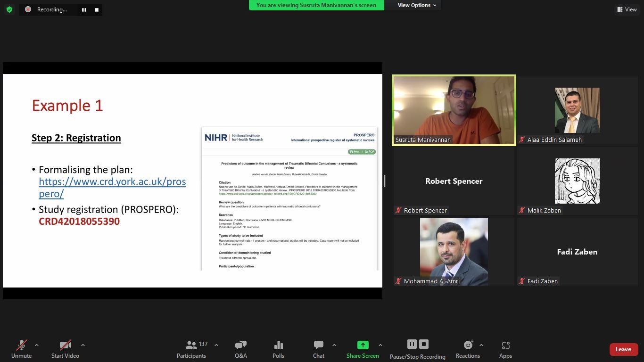
Task: Expand video options arrow beside Start Video
Action: coord(83,345)
